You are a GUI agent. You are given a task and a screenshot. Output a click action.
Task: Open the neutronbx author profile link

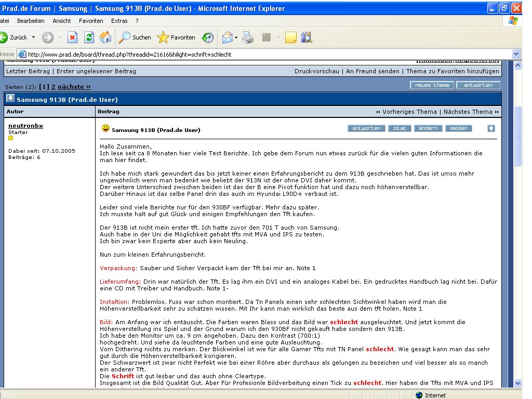point(25,126)
